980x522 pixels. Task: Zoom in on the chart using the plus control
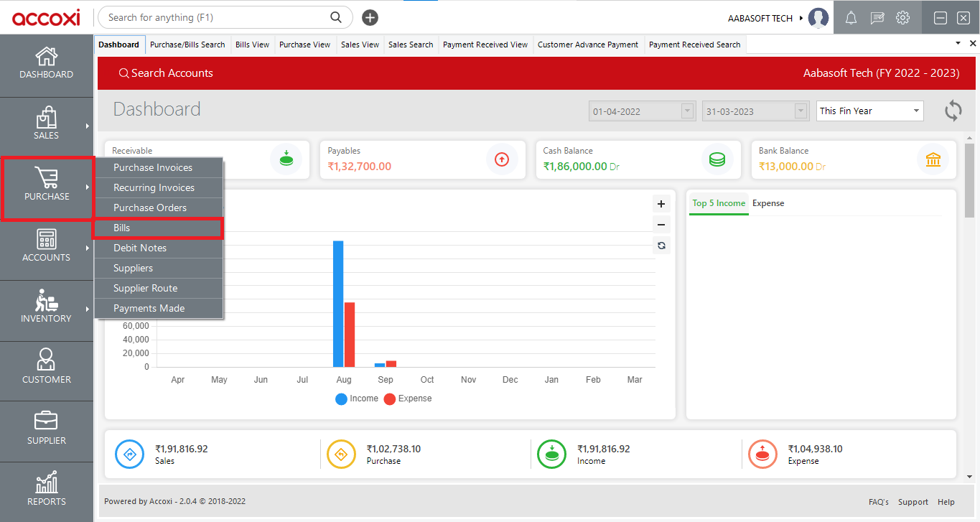pyautogui.click(x=661, y=203)
